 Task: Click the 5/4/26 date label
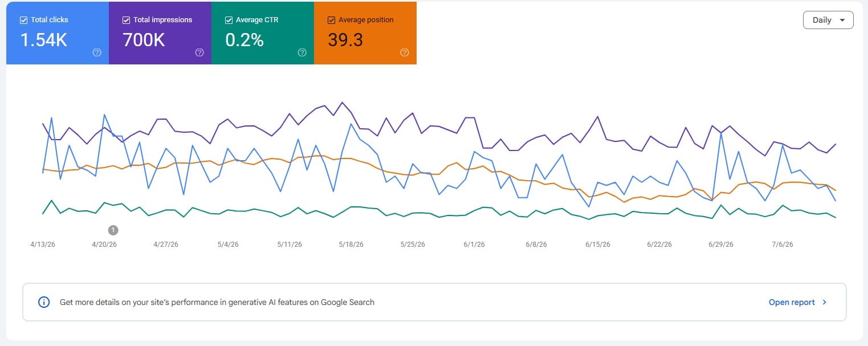point(228,245)
